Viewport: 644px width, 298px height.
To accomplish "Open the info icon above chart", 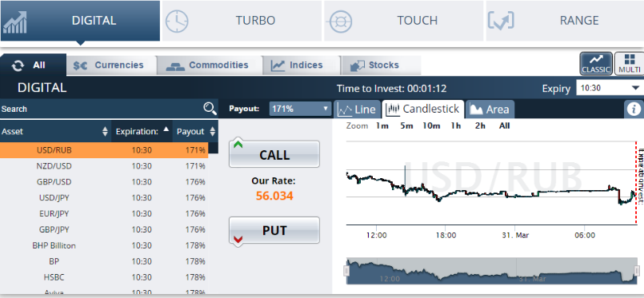I will 634,109.
